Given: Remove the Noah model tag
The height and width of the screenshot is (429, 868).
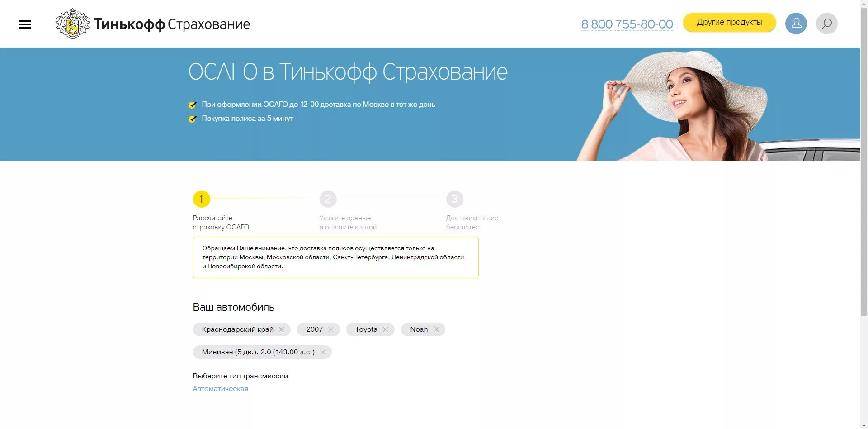Looking at the screenshot, I should [x=436, y=329].
